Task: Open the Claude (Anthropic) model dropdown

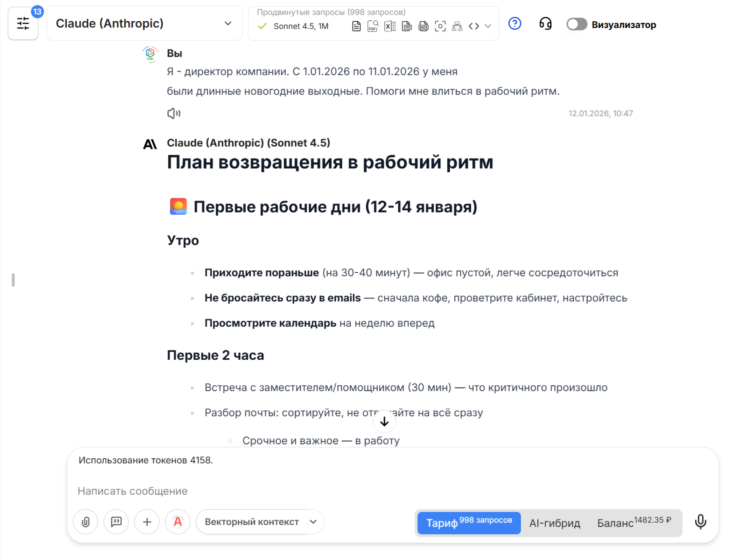Action: pyautogui.click(x=144, y=23)
